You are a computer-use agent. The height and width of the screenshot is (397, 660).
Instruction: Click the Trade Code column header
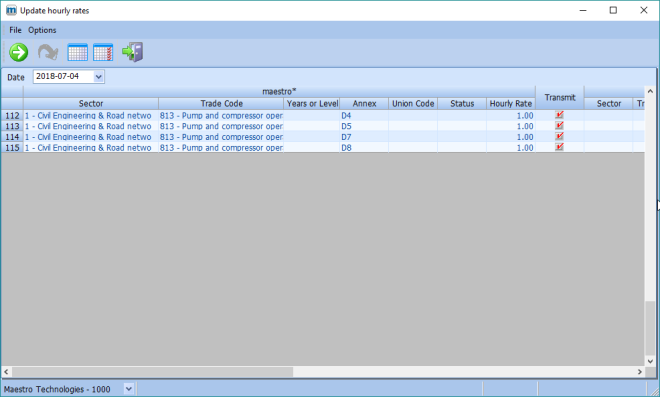[221, 104]
